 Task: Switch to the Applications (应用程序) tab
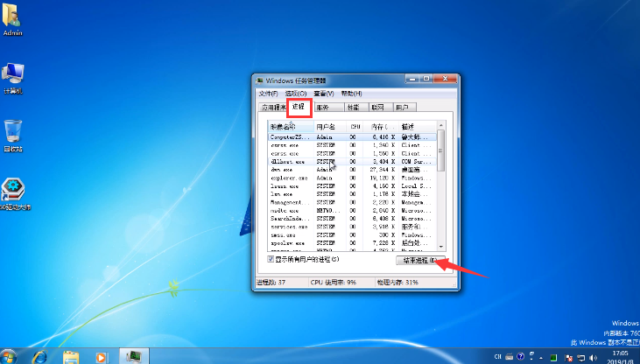(x=273, y=108)
